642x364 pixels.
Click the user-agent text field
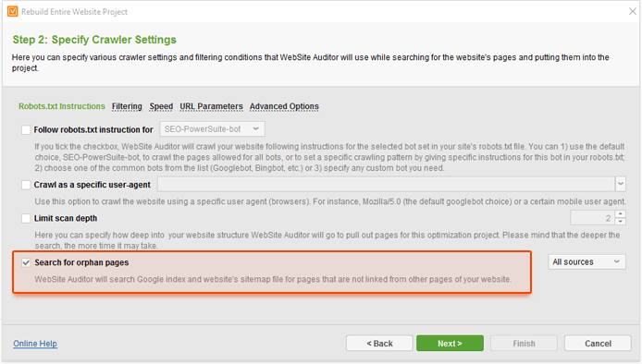pos(386,184)
